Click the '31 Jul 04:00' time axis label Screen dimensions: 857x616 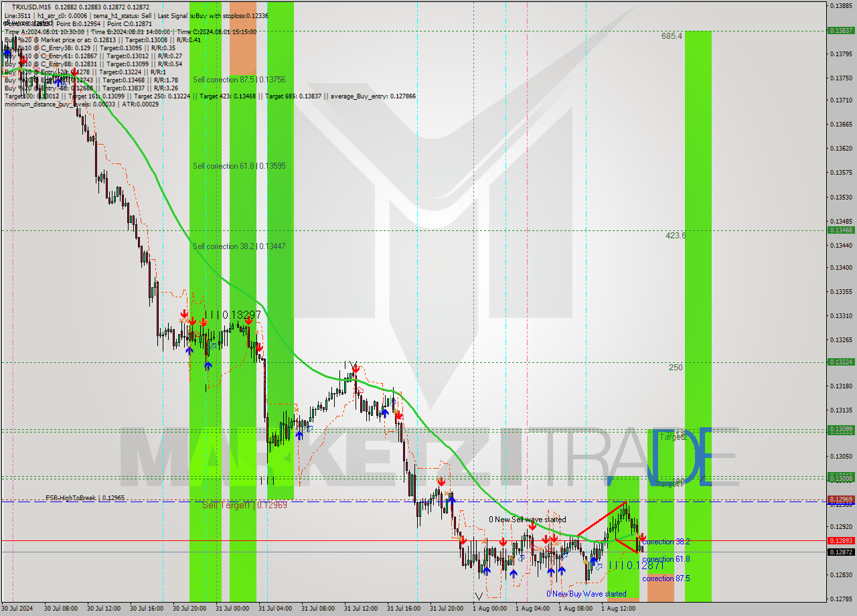coord(275,609)
